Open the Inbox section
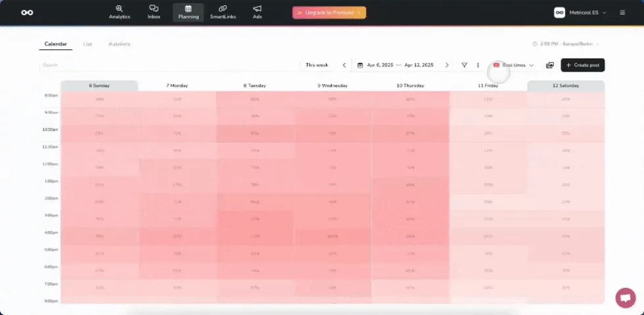This screenshot has height=315, width=644. [154, 12]
